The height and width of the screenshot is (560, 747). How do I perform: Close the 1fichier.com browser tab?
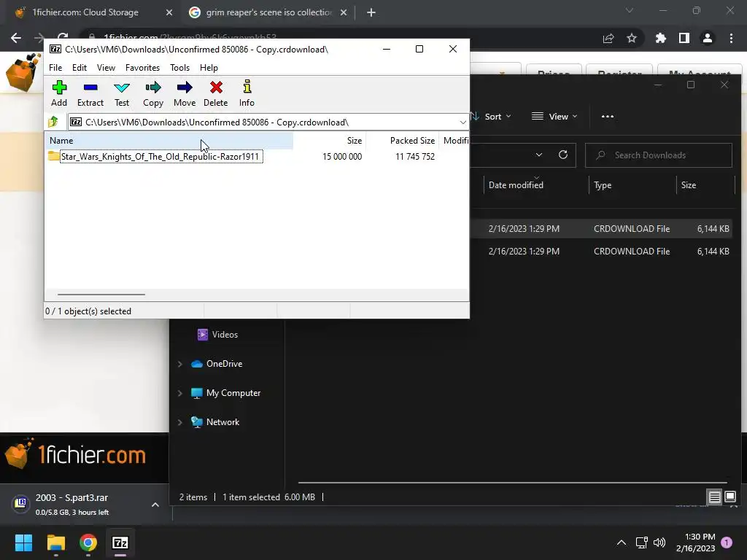tap(169, 12)
